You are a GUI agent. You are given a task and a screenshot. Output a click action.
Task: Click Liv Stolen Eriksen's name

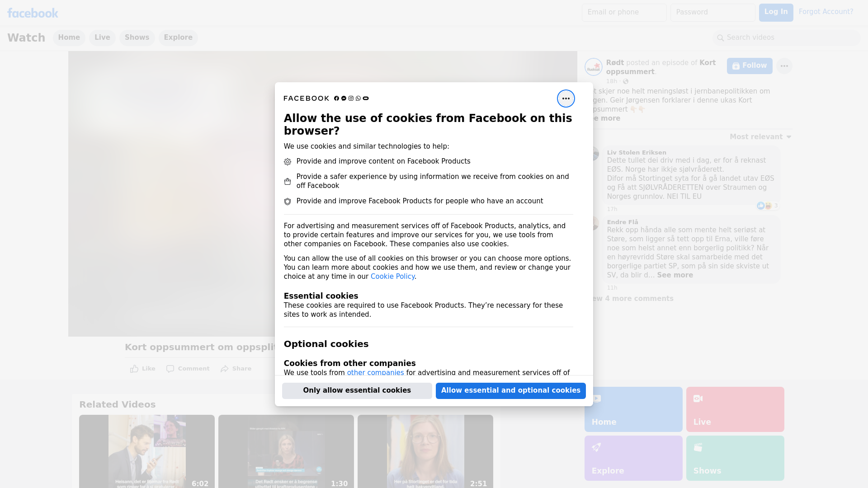(637, 153)
